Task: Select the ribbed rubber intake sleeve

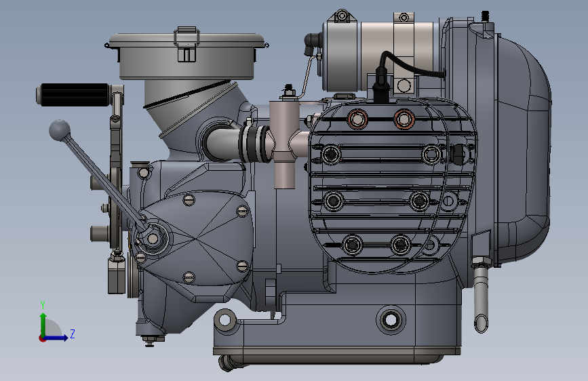Action: pyautogui.click(x=255, y=144)
